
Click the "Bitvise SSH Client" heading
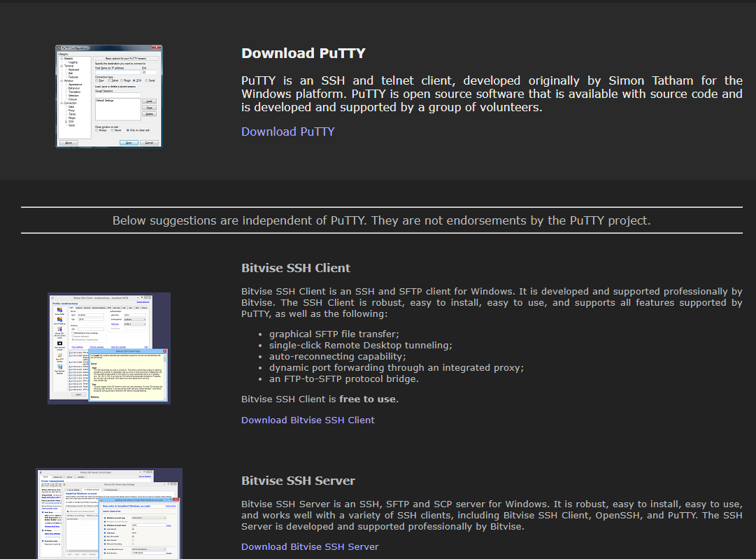click(296, 268)
